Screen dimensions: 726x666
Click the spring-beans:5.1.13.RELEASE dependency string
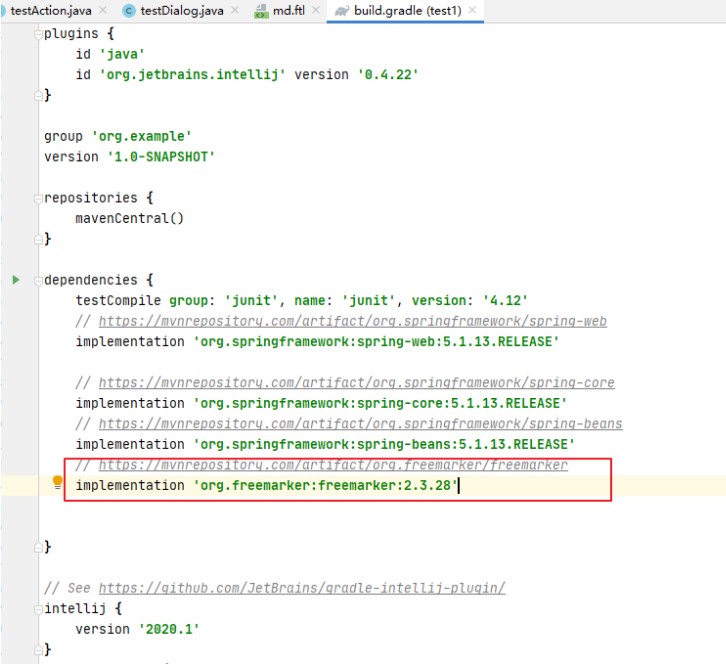[384, 444]
